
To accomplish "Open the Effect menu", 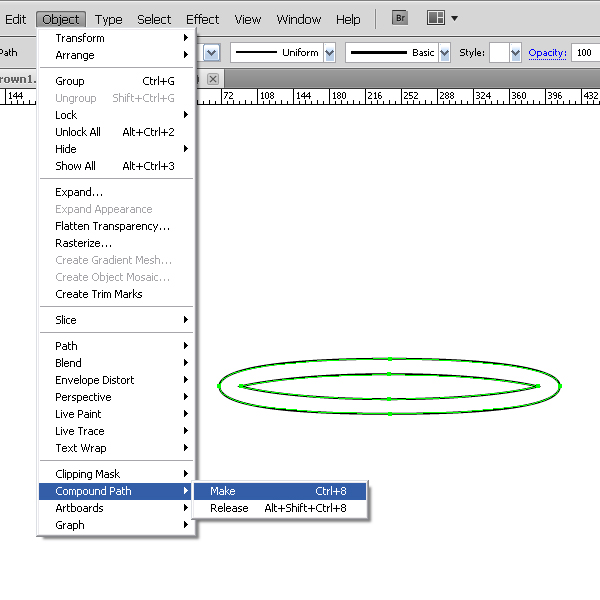I will (202, 19).
